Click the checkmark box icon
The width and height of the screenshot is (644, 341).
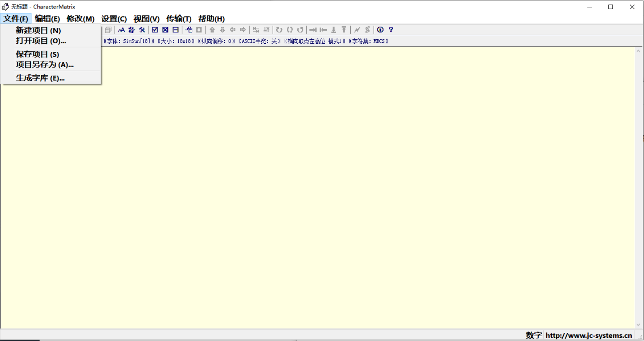point(155,30)
